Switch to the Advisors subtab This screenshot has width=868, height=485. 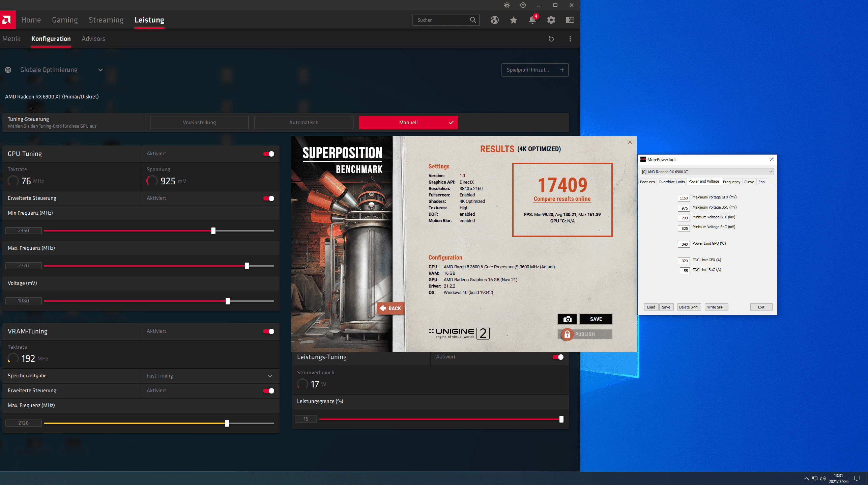[93, 39]
